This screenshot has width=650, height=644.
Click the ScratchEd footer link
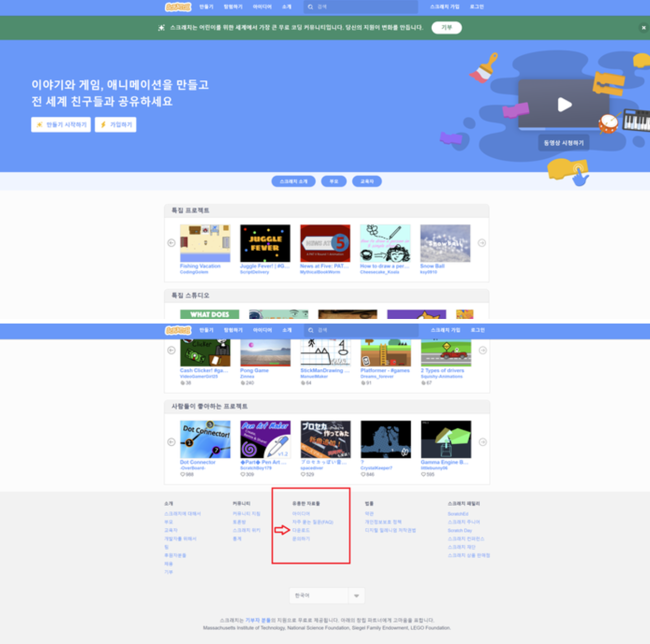(x=458, y=514)
